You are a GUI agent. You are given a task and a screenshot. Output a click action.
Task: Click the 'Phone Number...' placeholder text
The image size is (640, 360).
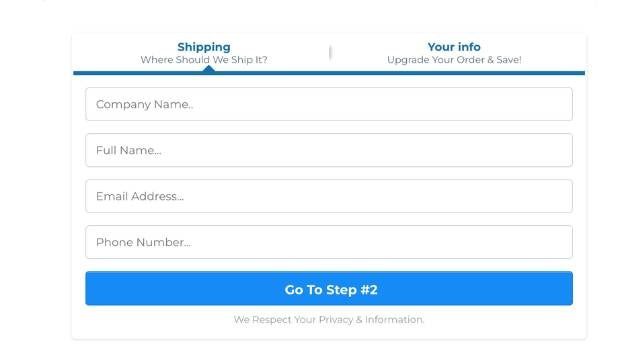(143, 242)
